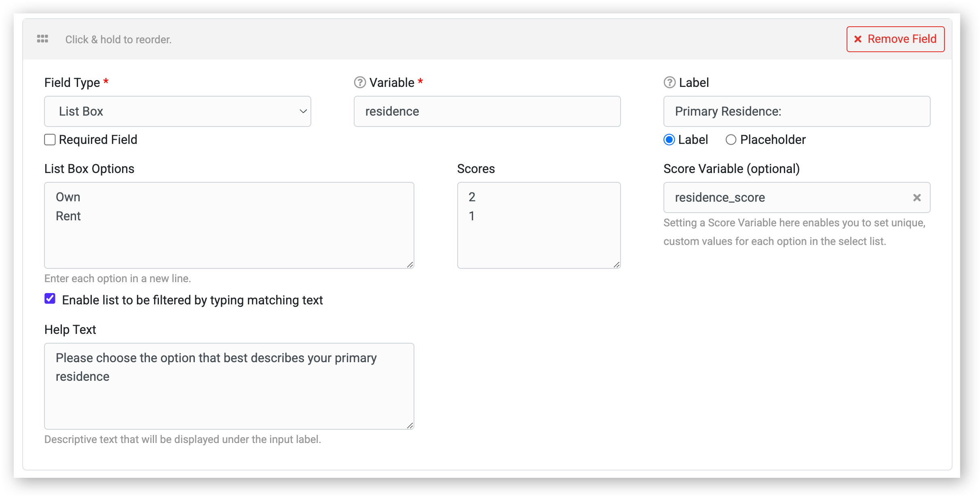This screenshot has width=980, height=498.
Task: Click the Label help question mark icon
Action: pyautogui.click(x=670, y=82)
